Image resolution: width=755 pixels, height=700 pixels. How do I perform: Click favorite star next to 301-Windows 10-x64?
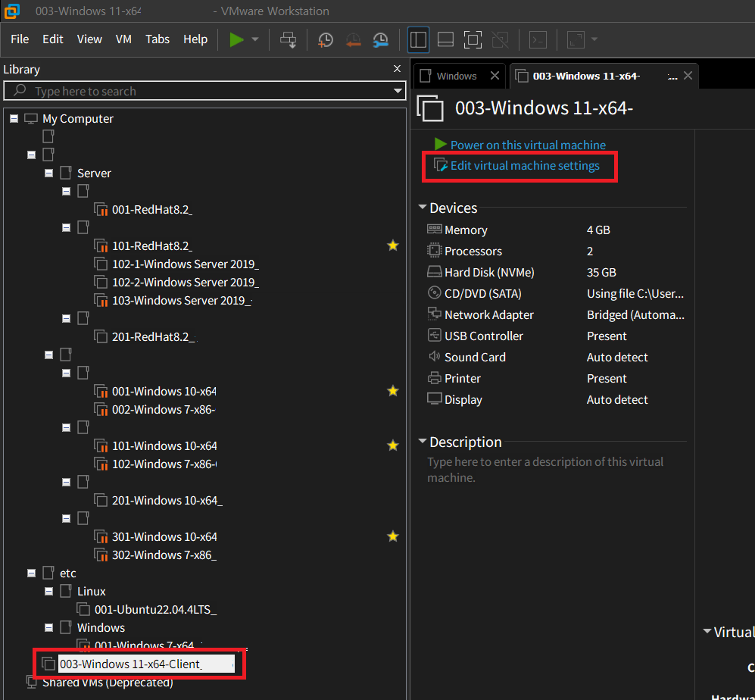(x=393, y=536)
